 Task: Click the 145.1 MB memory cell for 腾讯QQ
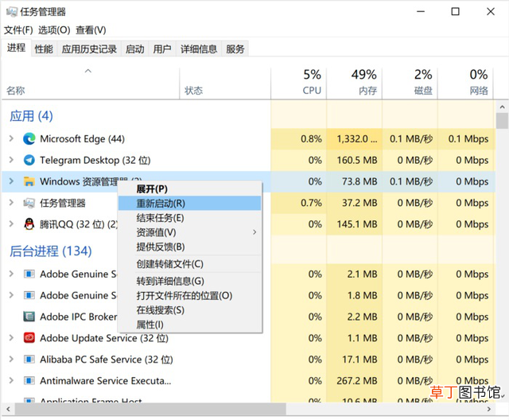click(354, 224)
